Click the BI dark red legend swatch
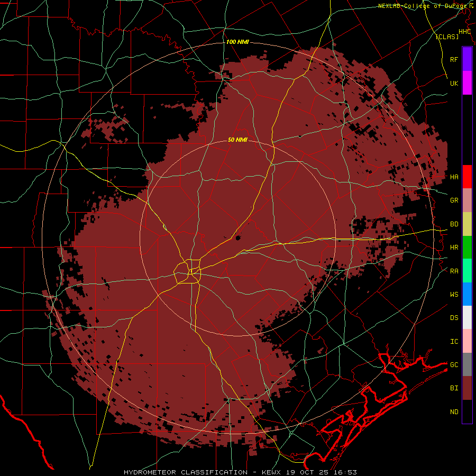This screenshot has width=476, height=476. [x=467, y=388]
